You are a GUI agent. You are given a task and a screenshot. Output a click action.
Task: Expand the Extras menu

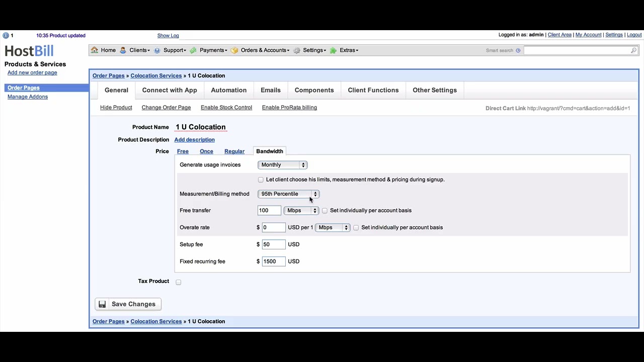click(x=349, y=50)
